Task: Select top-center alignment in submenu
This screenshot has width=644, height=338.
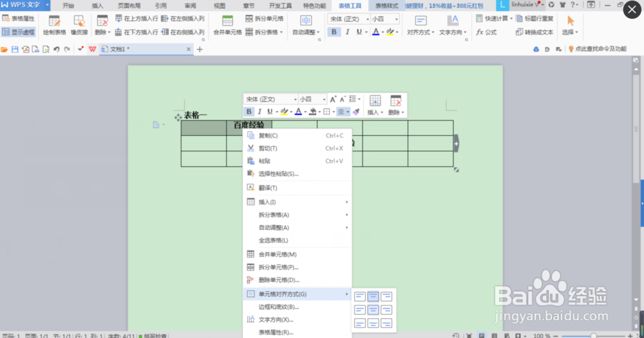Action: (373, 296)
